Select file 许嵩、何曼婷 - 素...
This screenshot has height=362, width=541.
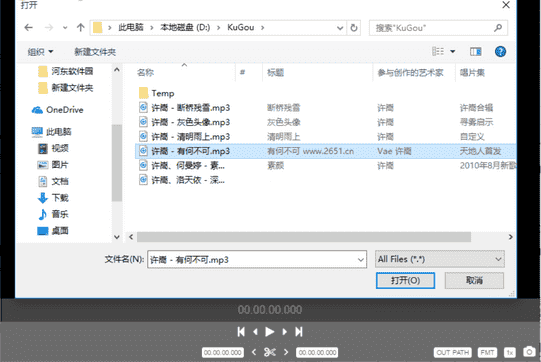[x=182, y=166]
